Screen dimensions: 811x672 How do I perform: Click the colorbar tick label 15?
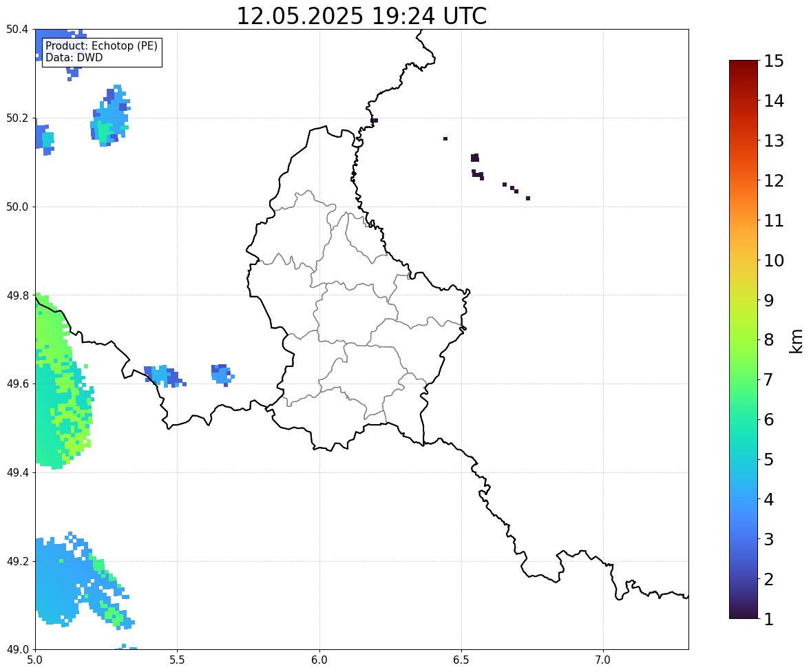click(774, 61)
